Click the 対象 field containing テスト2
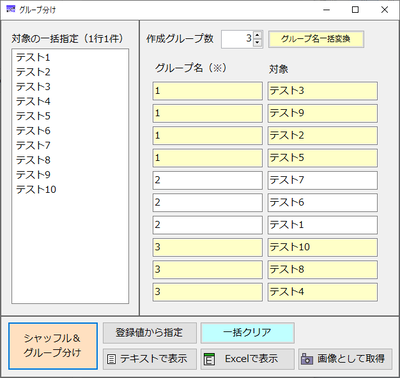 (323, 135)
